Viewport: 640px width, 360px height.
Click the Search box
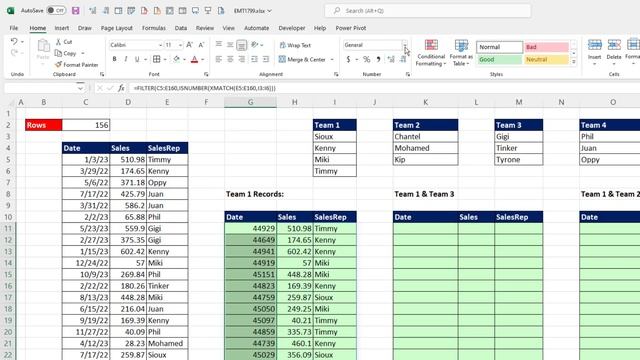coord(428,11)
